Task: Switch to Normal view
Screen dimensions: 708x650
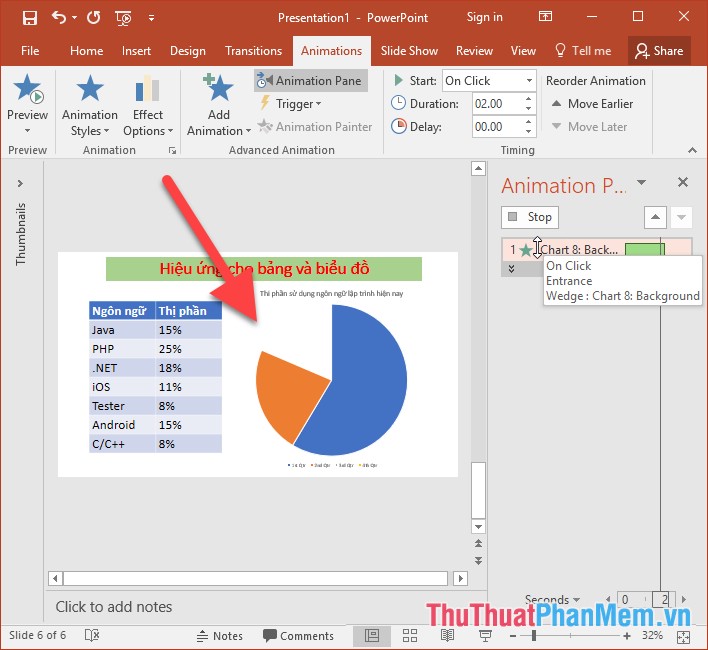Action: pos(372,636)
